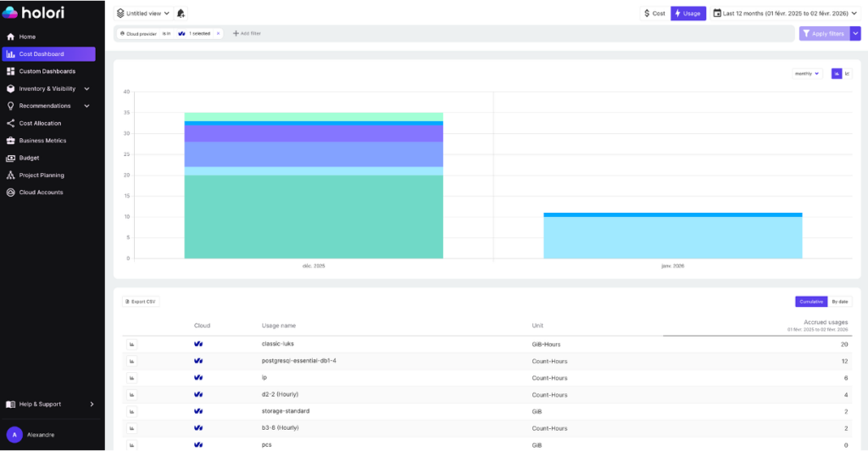Open the Last 12 months date range picker
Viewport: 868px width, 451px height.
point(786,14)
